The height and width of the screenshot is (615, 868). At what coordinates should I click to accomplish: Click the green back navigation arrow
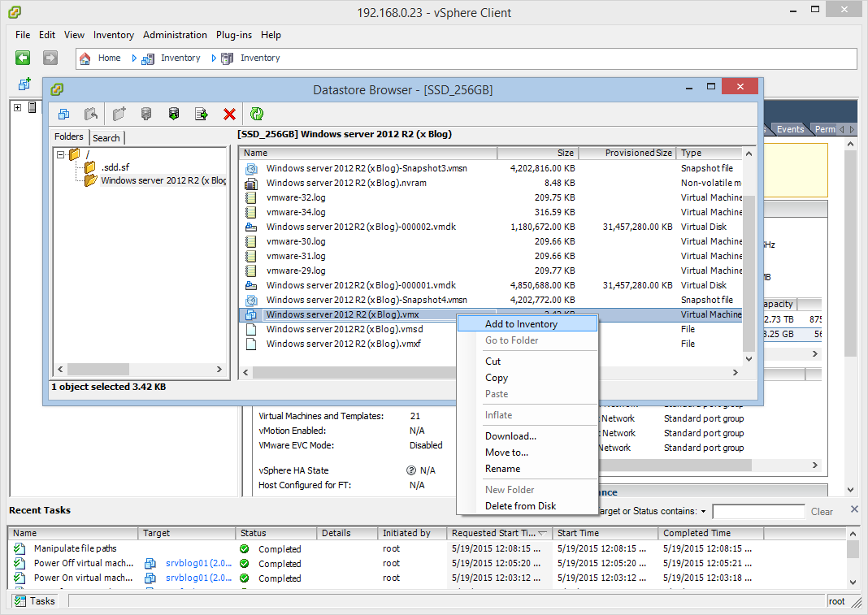coord(23,58)
